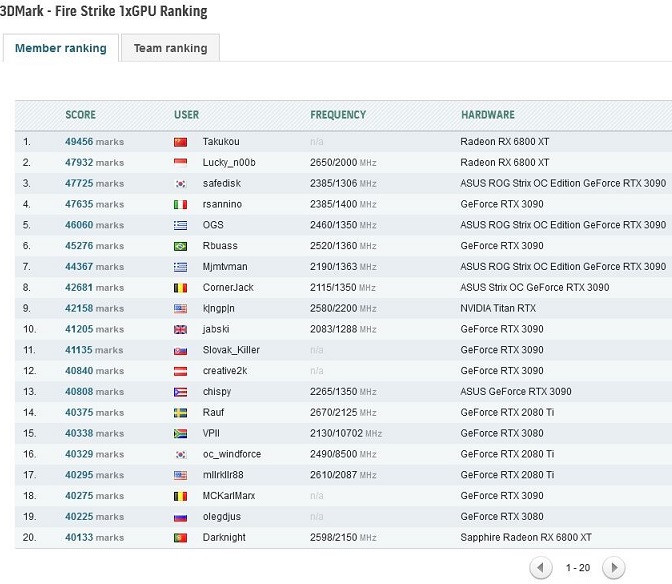Click Rauf's Sweden flag icon
672x584 pixels.
point(180,413)
